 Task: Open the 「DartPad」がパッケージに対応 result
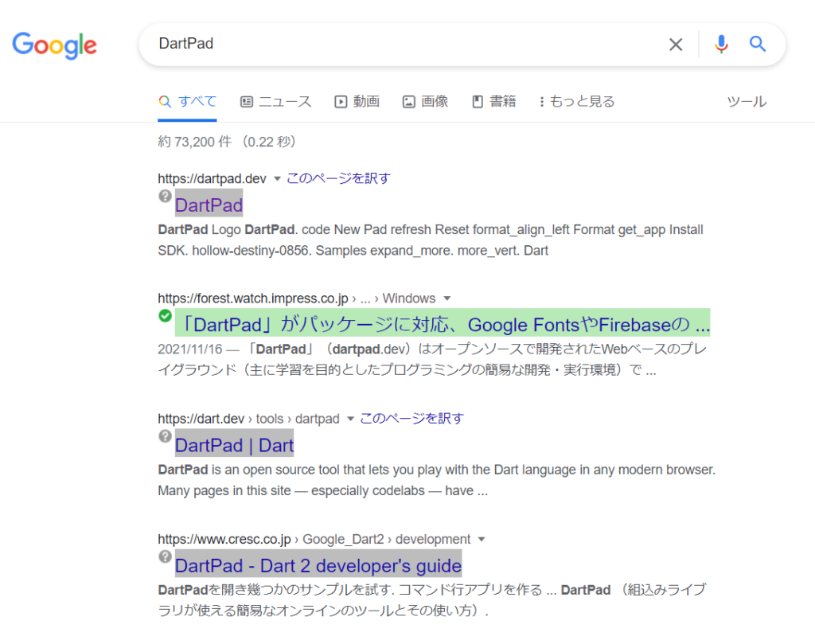point(443,325)
